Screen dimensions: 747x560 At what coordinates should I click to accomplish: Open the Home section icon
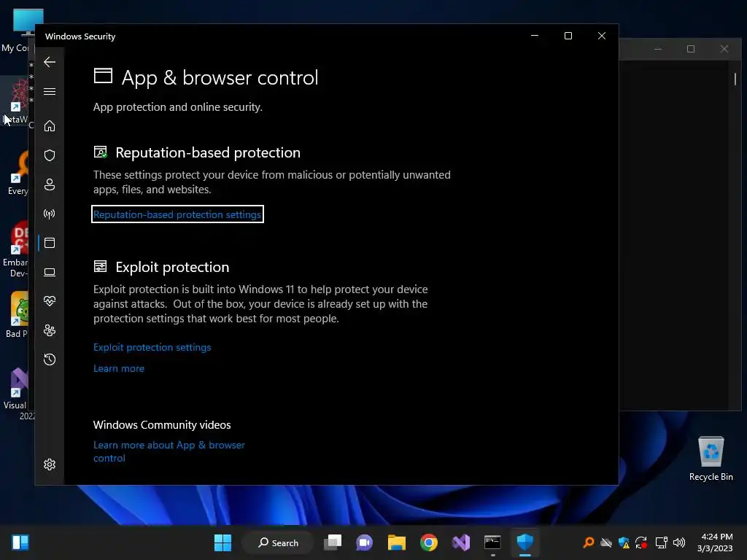(x=50, y=126)
